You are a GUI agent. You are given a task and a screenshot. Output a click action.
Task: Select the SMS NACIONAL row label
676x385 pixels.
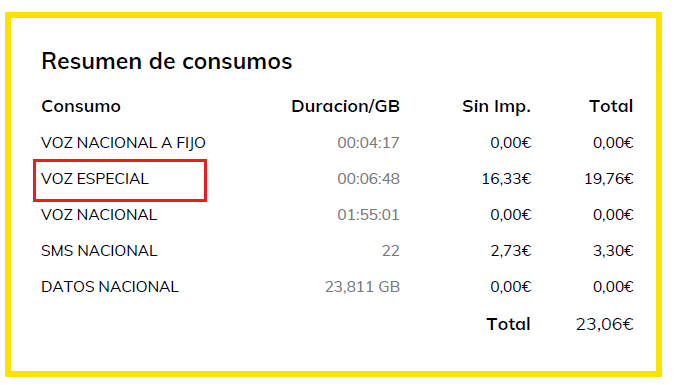point(99,250)
